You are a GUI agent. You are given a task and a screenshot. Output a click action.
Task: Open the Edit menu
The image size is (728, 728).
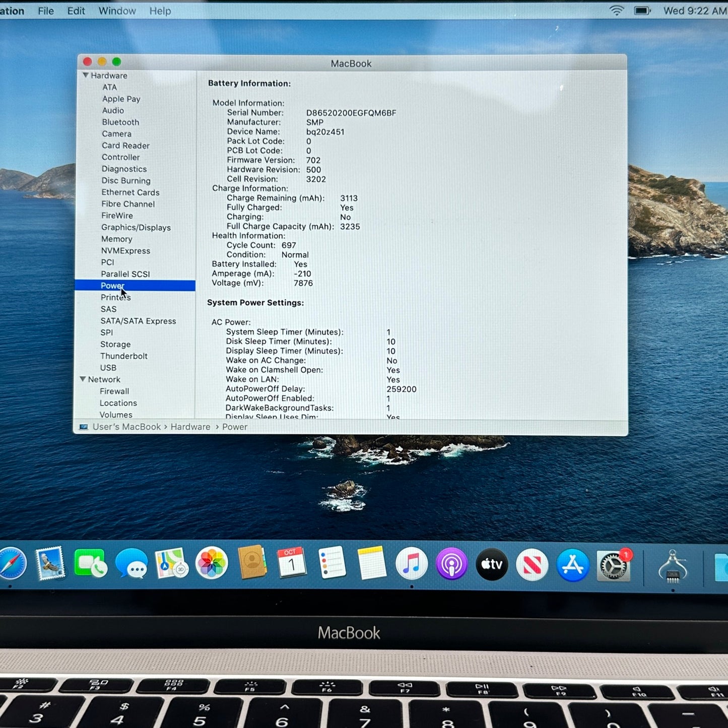(76, 11)
